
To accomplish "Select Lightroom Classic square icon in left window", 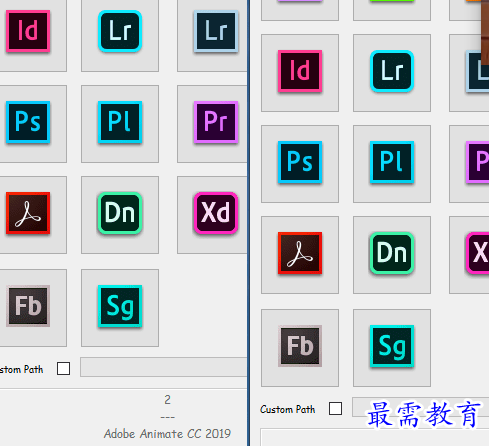I will [x=216, y=31].
